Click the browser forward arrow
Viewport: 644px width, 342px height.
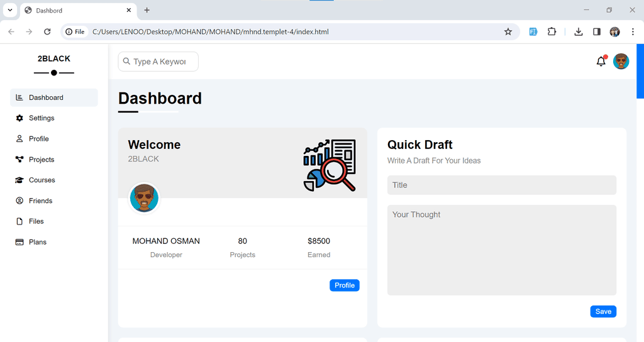[x=29, y=31]
